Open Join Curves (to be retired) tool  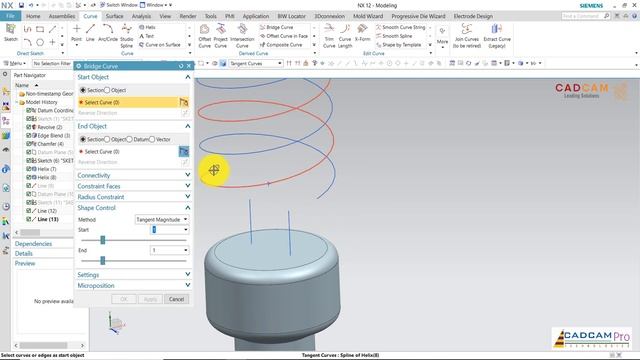click(x=467, y=36)
